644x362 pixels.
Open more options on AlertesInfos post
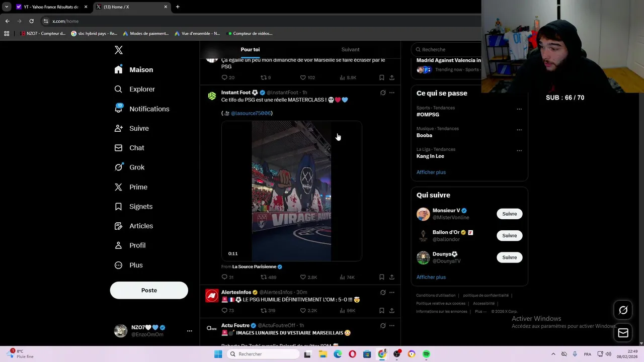[x=392, y=292]
